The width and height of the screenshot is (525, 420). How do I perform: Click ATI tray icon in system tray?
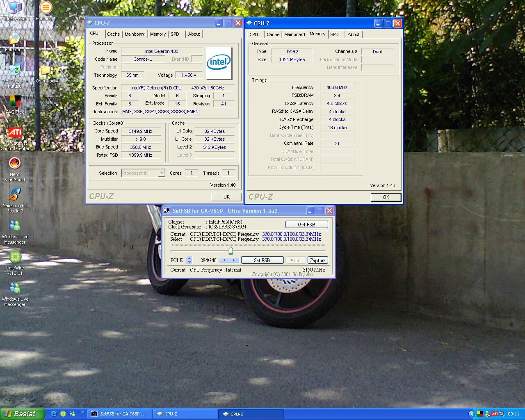click(x=494, y=414)
